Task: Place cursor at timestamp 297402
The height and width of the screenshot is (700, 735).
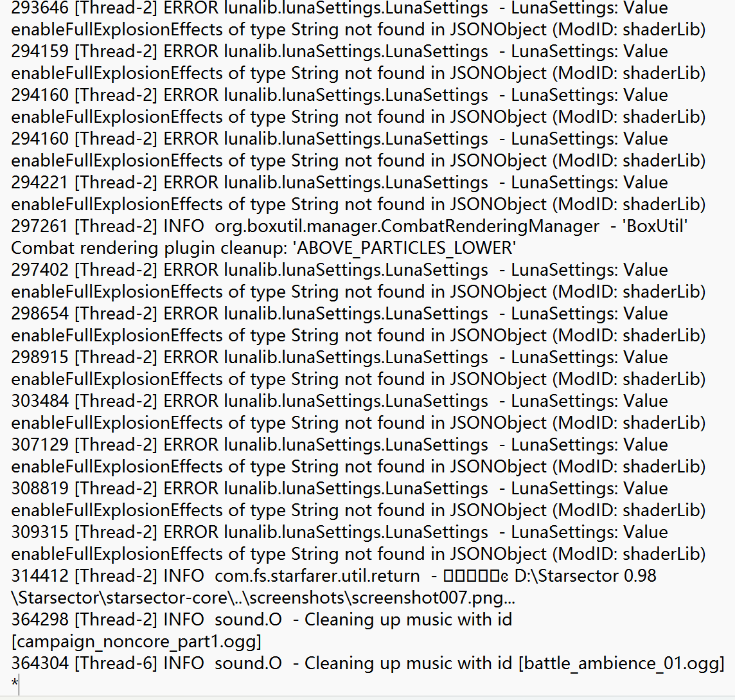Action: click(x=40, y=270)
